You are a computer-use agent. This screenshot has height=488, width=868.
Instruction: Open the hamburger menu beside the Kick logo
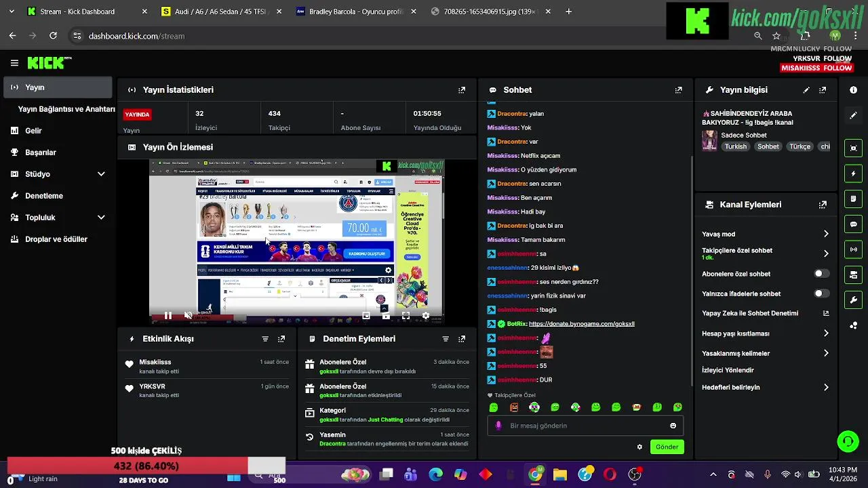pyautogui.click(x=14, y=63)
